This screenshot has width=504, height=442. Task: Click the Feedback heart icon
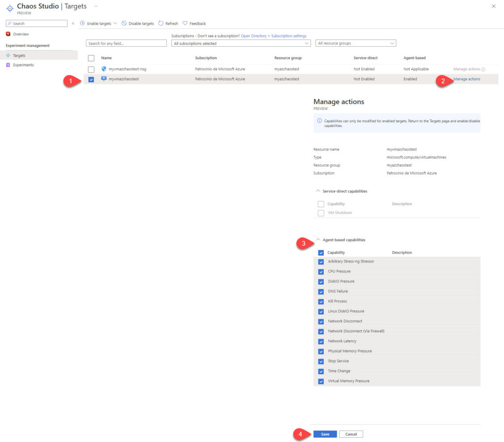[185, 23]
